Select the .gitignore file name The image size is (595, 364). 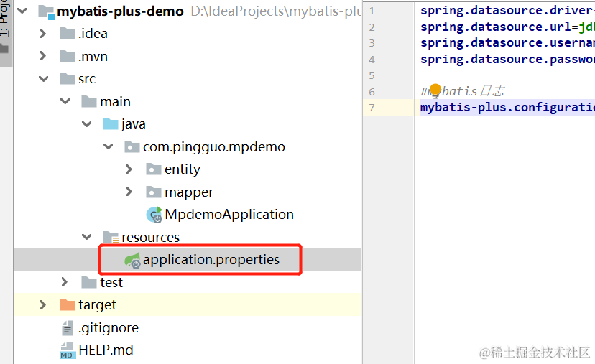click(109, 328)
